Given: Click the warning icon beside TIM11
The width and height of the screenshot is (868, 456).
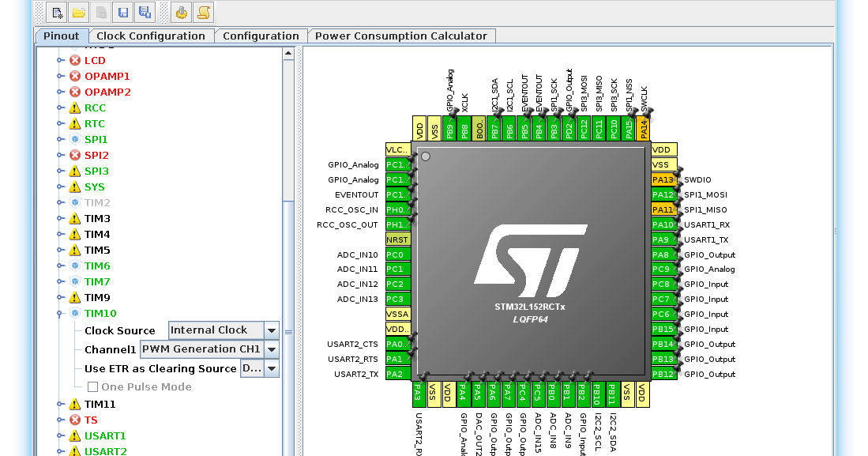Looking at the screenshot, I should (75, 404).
